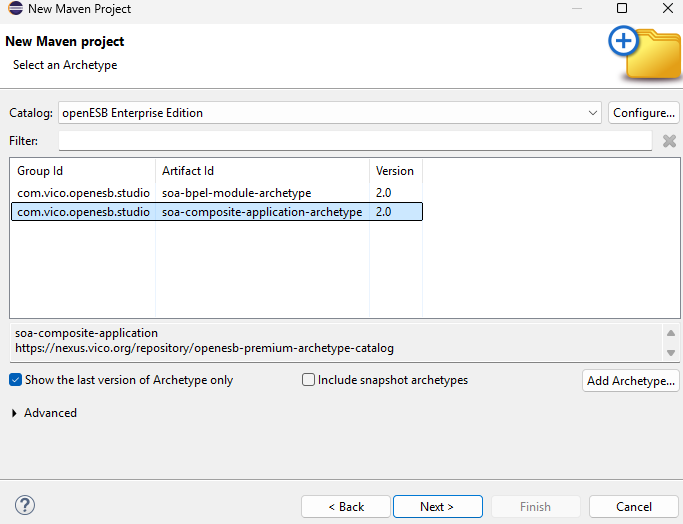Maximize the New Maven Project window

(x=622, y=8)
